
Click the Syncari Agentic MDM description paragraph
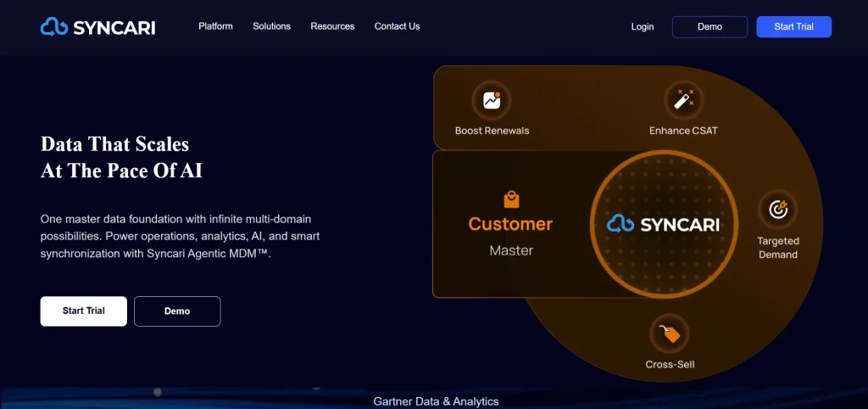tap(180, 236)
